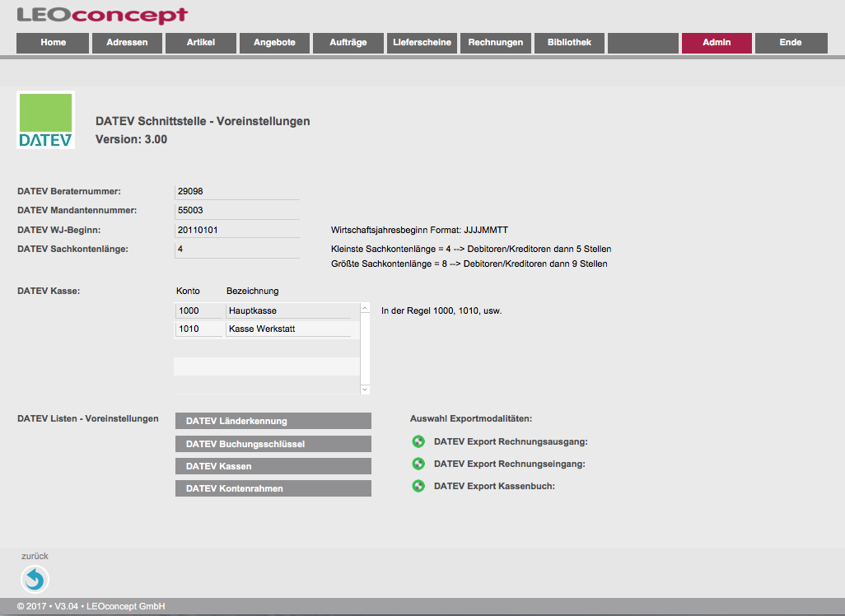Switch to the Angebote tab
The image size is (845, 616).
[275, 43]
